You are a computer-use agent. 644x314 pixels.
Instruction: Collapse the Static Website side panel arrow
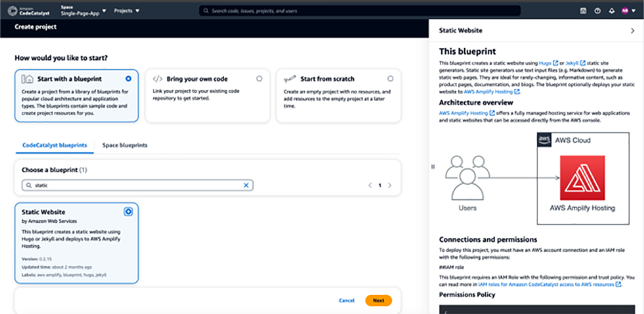(x=632, y=31)
